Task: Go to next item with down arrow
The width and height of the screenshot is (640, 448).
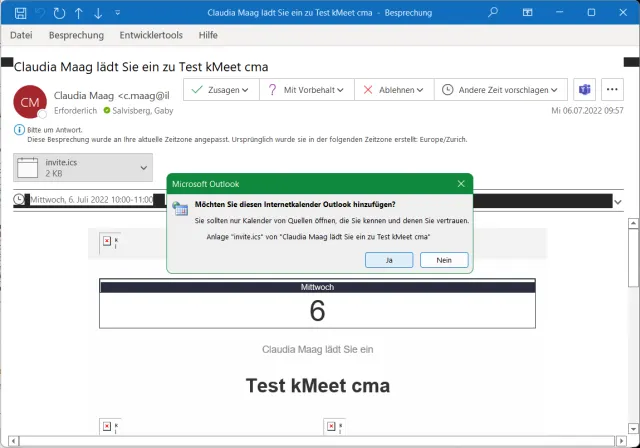Action: click(x=98, y=13)
